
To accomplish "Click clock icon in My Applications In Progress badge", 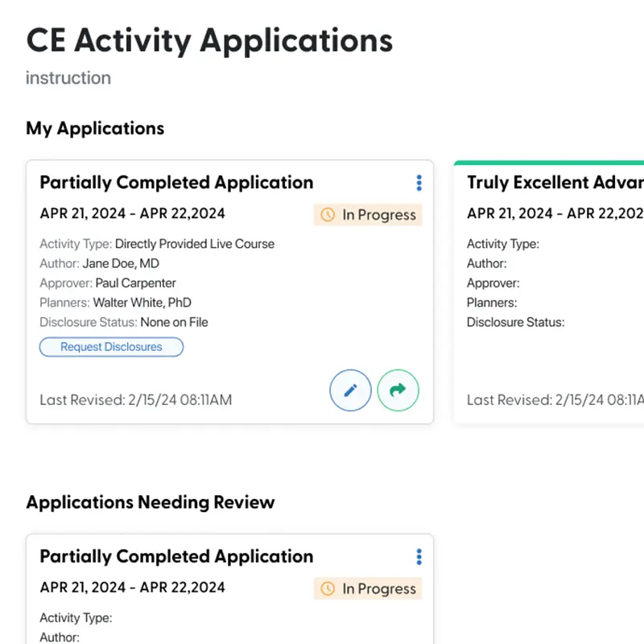I will 328,215.
